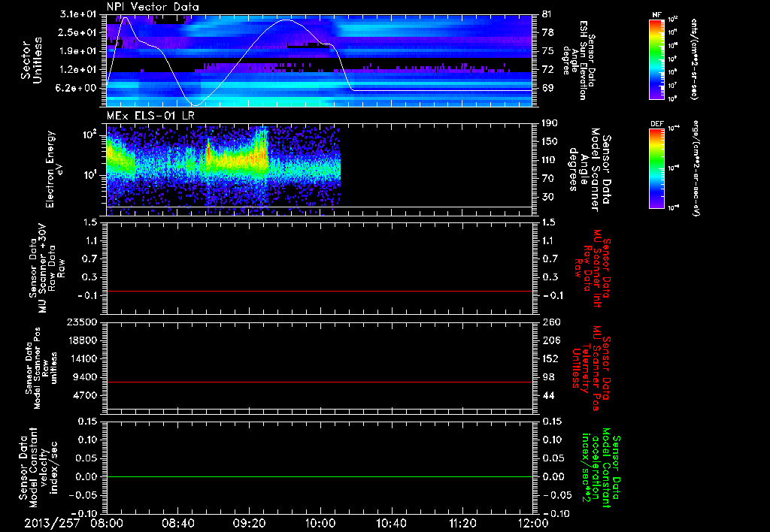Select the 1.2e+01 sector tick label
This screenshot has width=770, height=532.
[x=77, y=70]
